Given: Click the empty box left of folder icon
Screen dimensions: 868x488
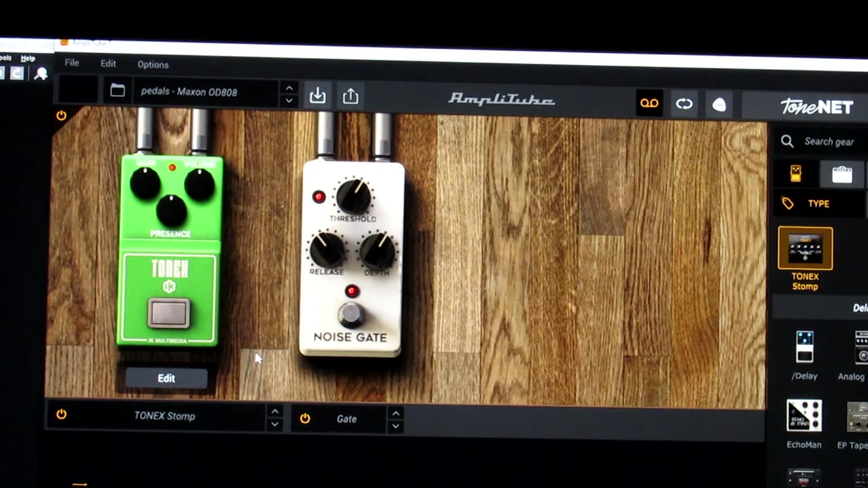Looking at the screenshot, I should [x=79, y=90].
